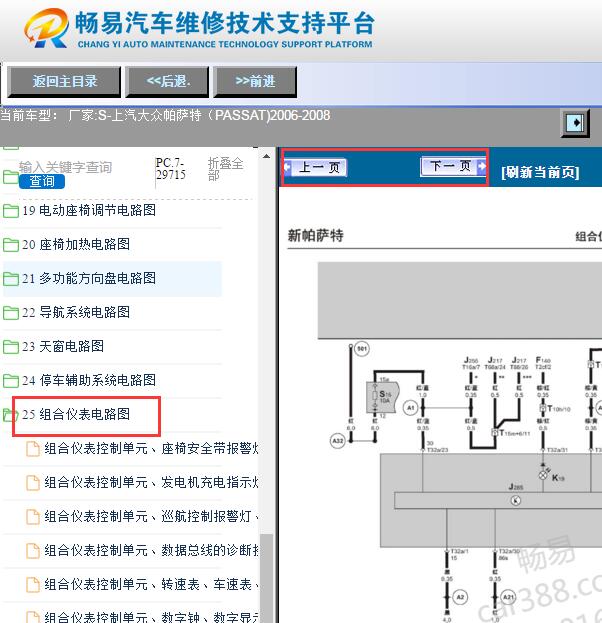Click folder icon of item 23
602x623 pixels.
pyautogui.click(x=11, y=347)
